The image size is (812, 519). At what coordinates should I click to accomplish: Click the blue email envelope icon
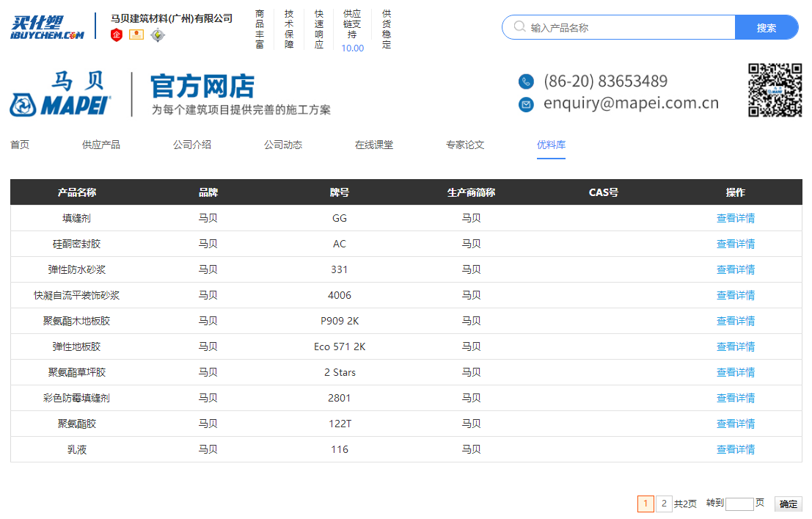tap(526, 104)
